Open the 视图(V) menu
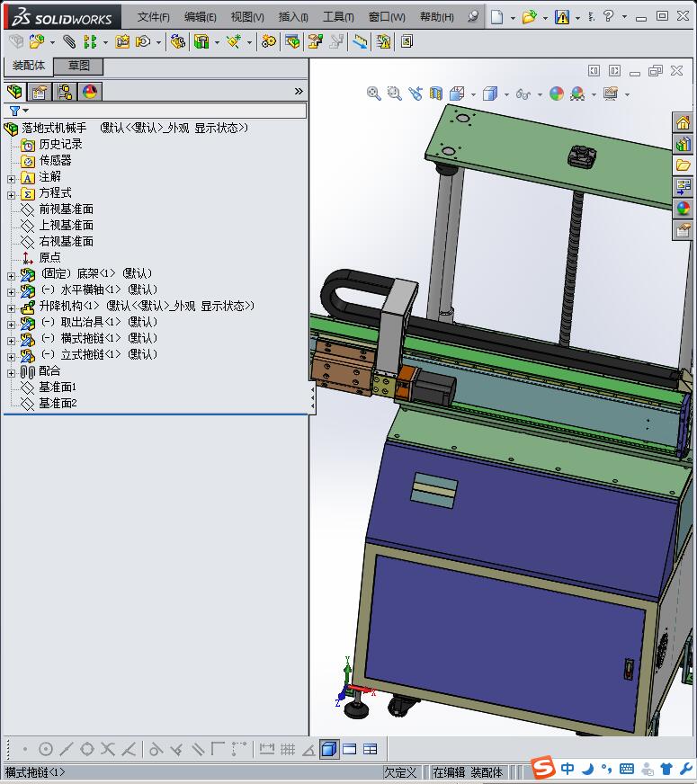Viewport: 697px width, 784px height. tap(247, 17)
